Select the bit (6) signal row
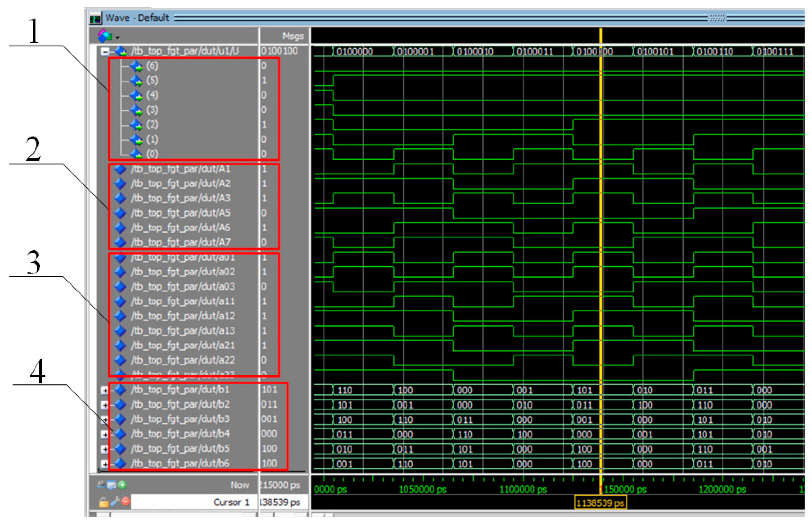812x525 pixels. pyautogui.click(x=152, y=66)
